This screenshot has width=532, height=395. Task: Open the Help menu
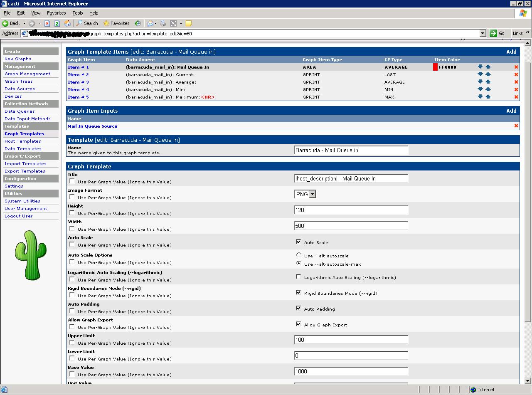pos(94,13)
